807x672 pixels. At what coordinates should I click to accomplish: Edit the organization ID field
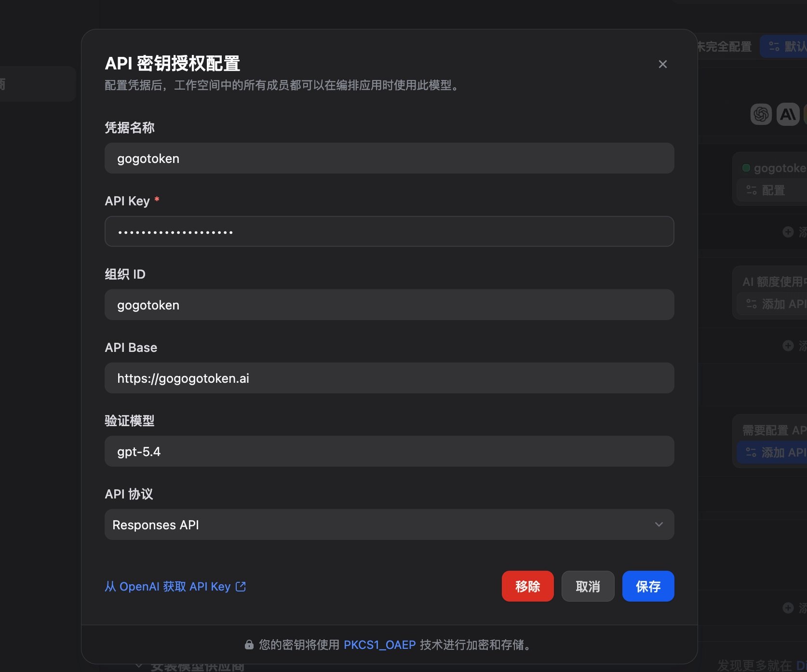point(389,305)
